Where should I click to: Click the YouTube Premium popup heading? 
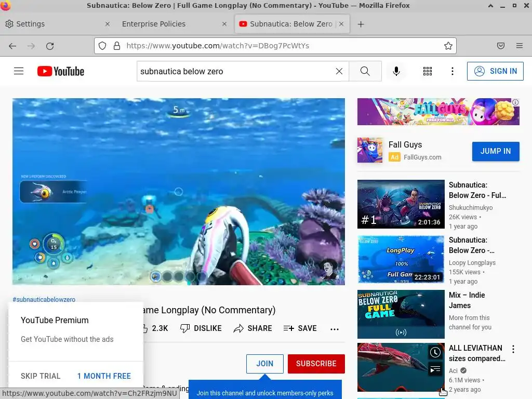click(x=55, y=320)
